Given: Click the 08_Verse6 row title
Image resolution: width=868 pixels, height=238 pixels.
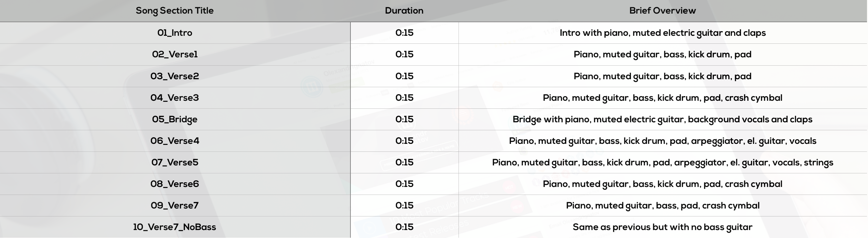Looking at the screenshot, I should 174,184.
